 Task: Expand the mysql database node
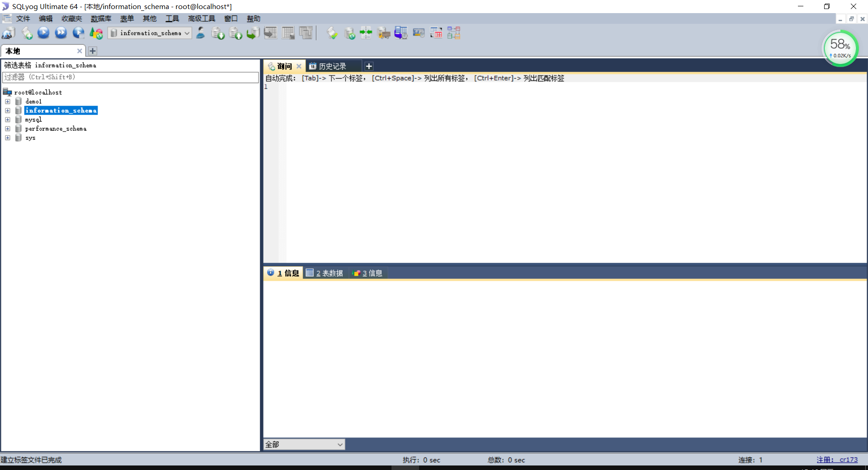8,120
